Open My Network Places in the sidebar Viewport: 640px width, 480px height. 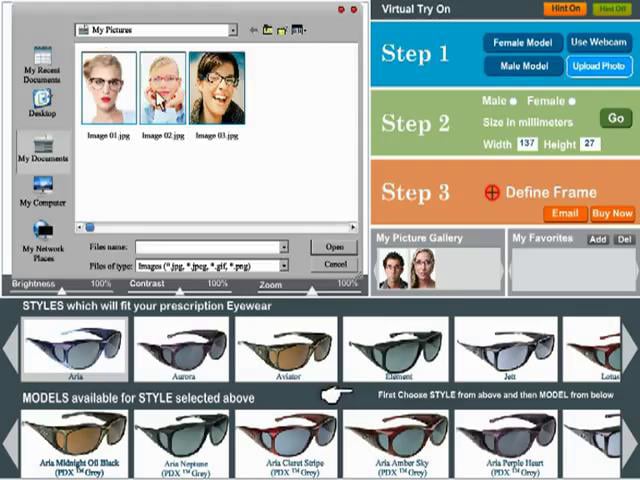tap(43, 241)
